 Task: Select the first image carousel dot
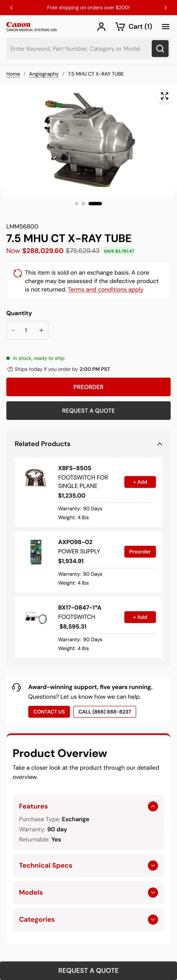click(77, 203)
